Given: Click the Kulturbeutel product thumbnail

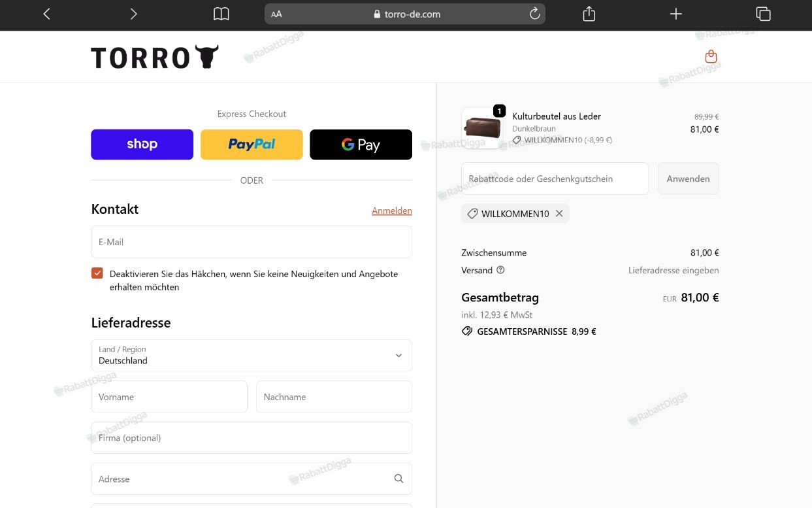Looking at the screenshot, I should pyautogui.click(x=482, y=128).
